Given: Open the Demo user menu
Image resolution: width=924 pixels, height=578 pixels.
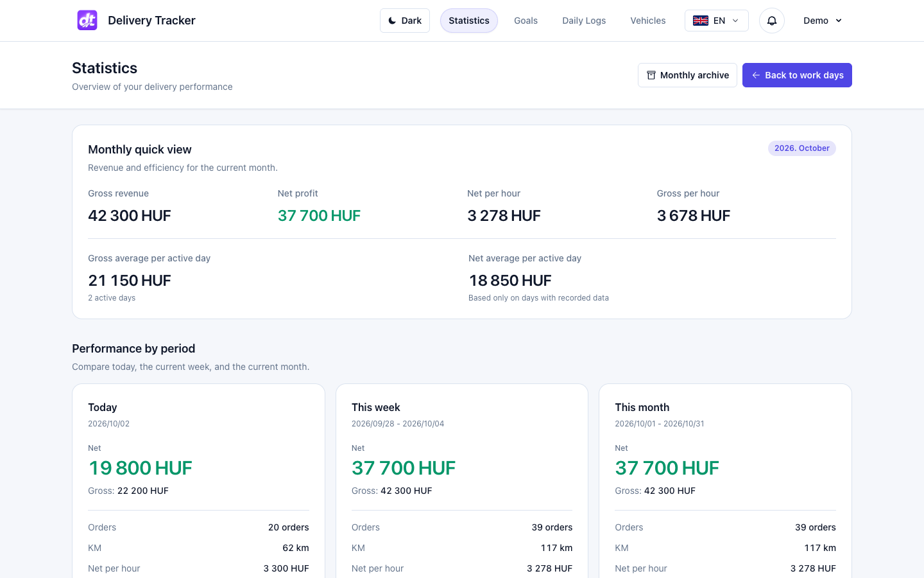Looking at the screenshot, I should [823, 21].
